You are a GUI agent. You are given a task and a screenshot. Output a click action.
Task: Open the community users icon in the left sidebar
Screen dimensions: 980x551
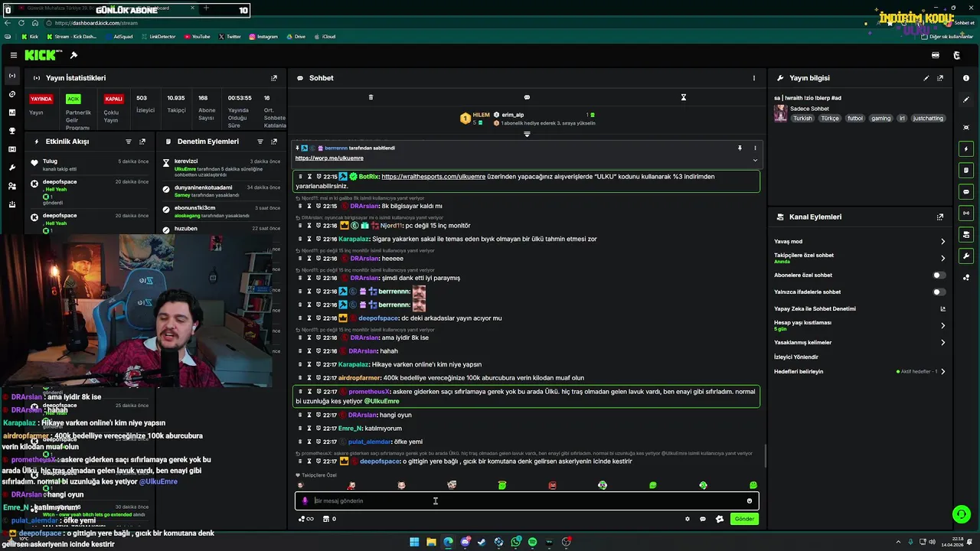pos(12,186)
